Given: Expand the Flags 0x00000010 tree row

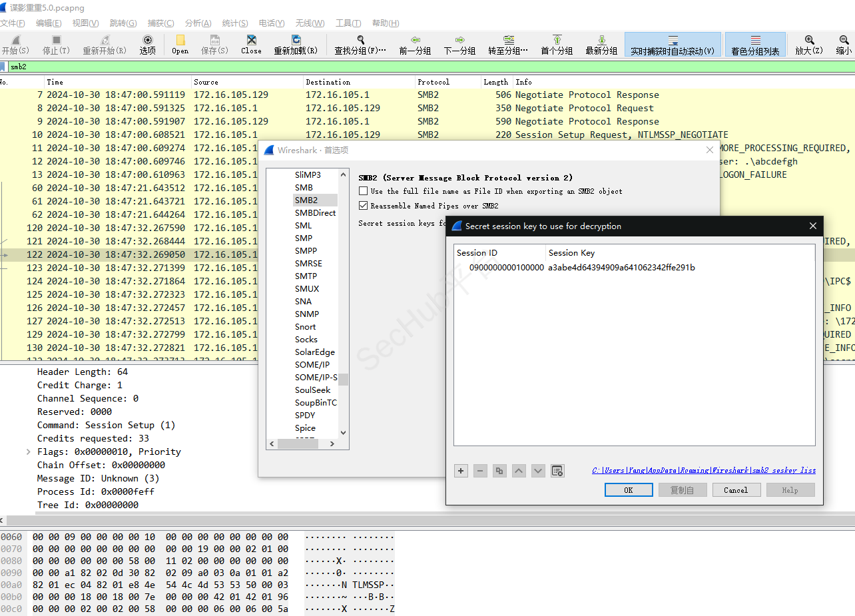Looking at the screenshot, I should click(x=29, y=452).
